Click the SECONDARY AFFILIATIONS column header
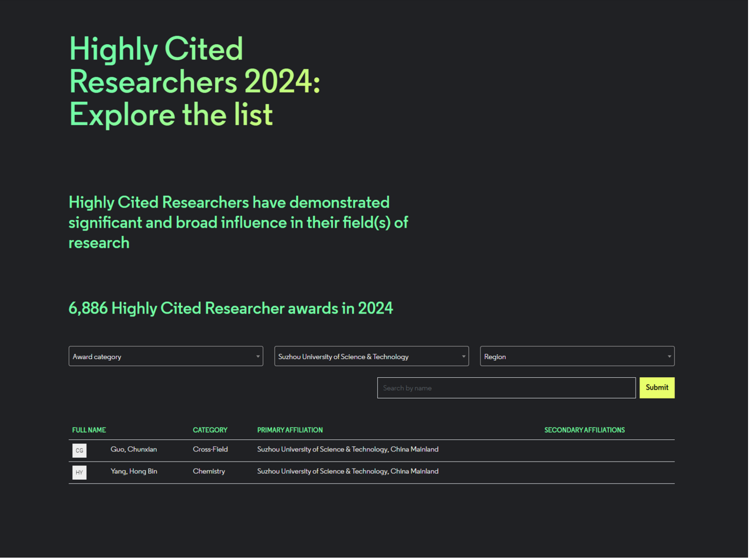This screenshot has height=560, width=751. (587, 431)
